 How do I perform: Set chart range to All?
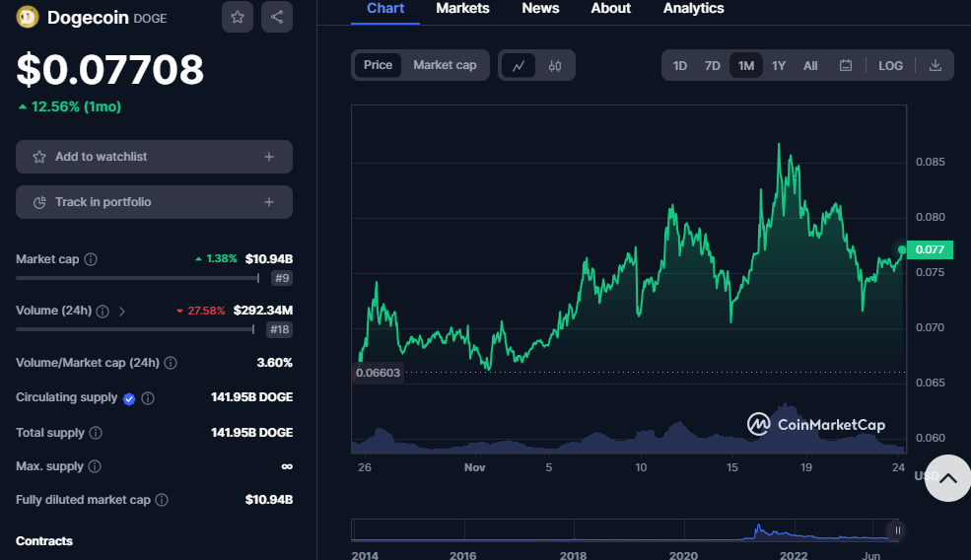tap(810, 66)
